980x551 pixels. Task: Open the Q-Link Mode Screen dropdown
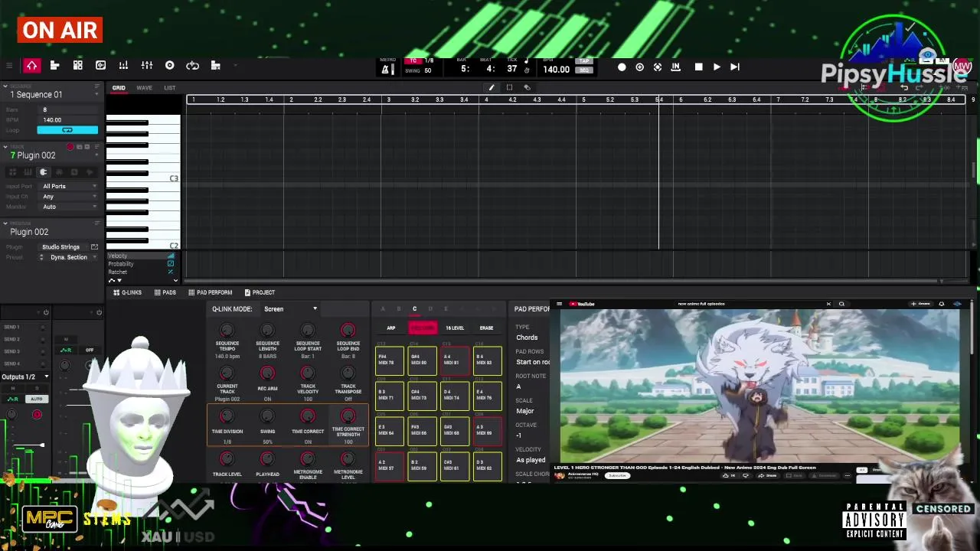[290, 309]
